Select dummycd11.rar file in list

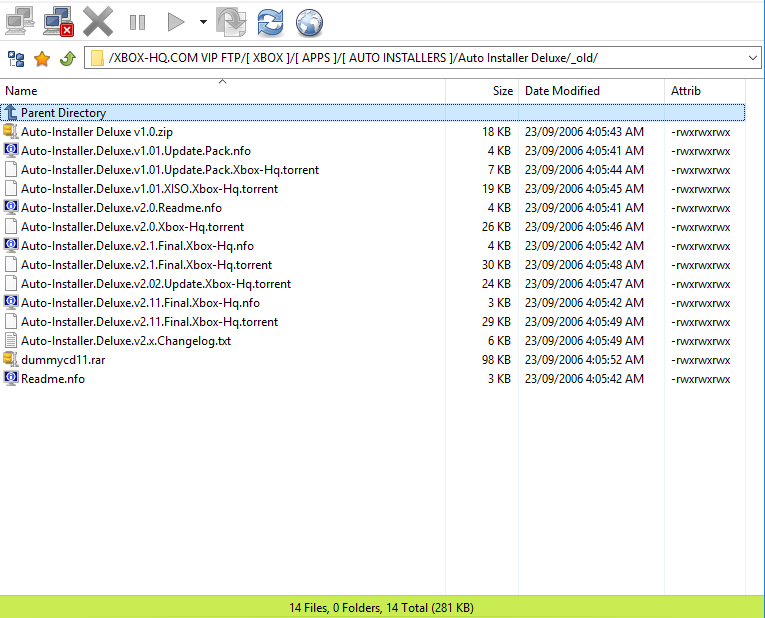tap(62, 360)
